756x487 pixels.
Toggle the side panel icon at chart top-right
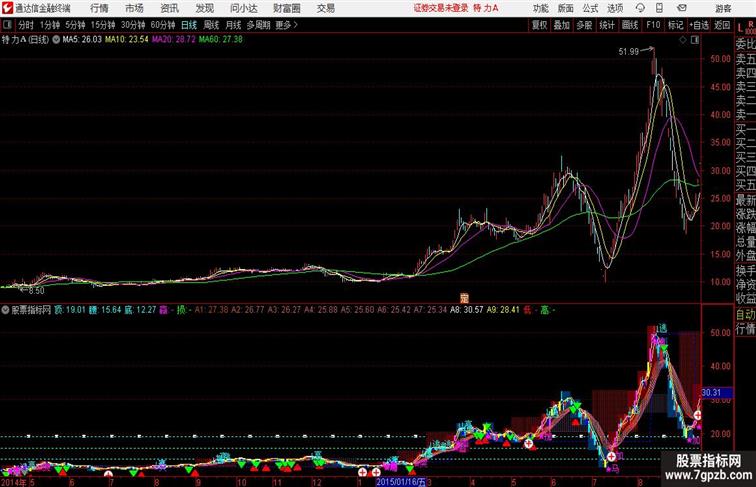695,41
